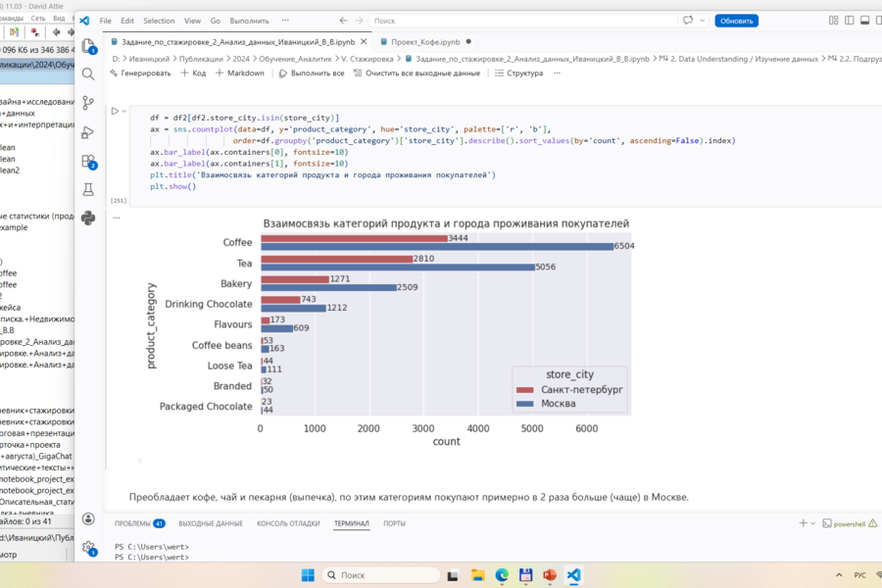Toggle the primary side bar layout icon
This screenshot has height=588, width=882.
[849, 21]
